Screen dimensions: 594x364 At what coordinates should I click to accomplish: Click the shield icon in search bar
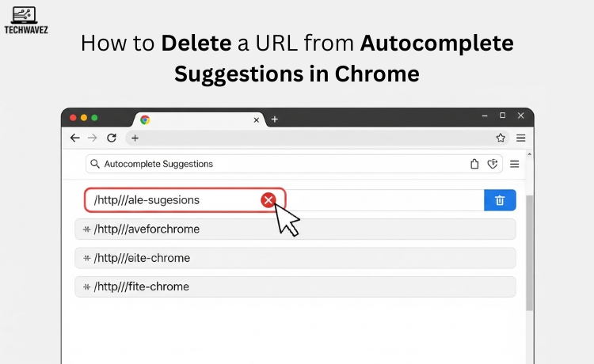(493, 164)
